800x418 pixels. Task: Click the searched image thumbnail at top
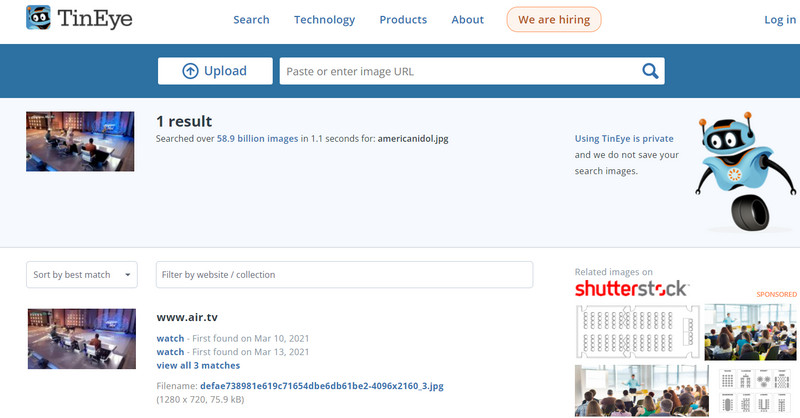pyautogui.click(x=80, y=141)
